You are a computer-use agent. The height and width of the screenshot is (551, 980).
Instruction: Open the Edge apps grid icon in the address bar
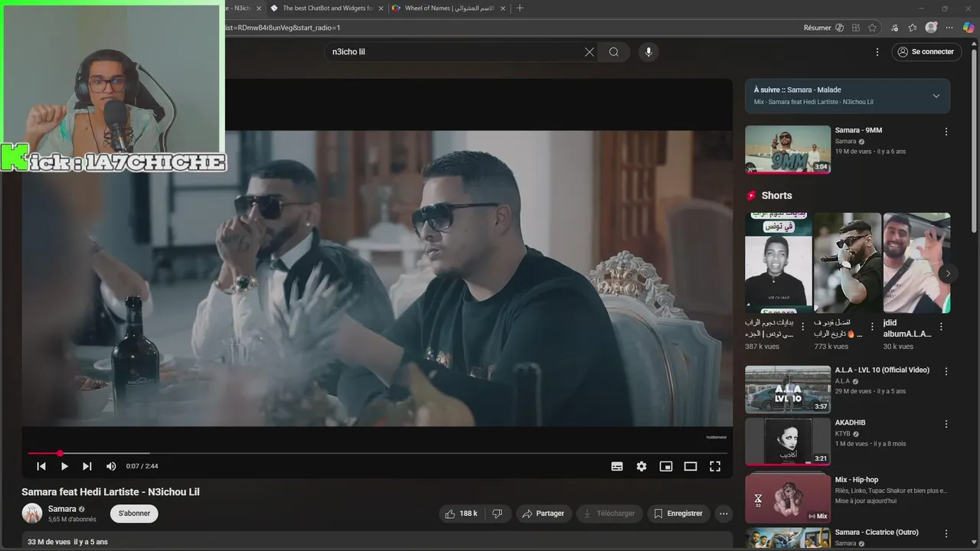tap(855, 28)
